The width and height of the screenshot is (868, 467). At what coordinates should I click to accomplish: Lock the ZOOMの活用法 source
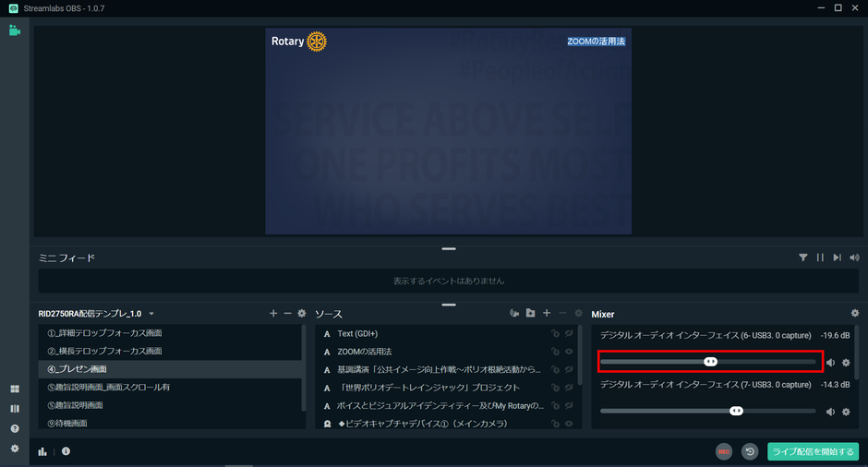click(x=555, y=352)
